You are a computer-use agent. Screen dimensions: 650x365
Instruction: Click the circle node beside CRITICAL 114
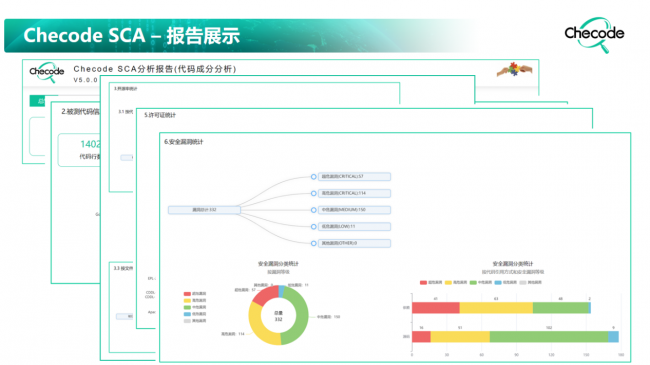click(x=313, y=193)
